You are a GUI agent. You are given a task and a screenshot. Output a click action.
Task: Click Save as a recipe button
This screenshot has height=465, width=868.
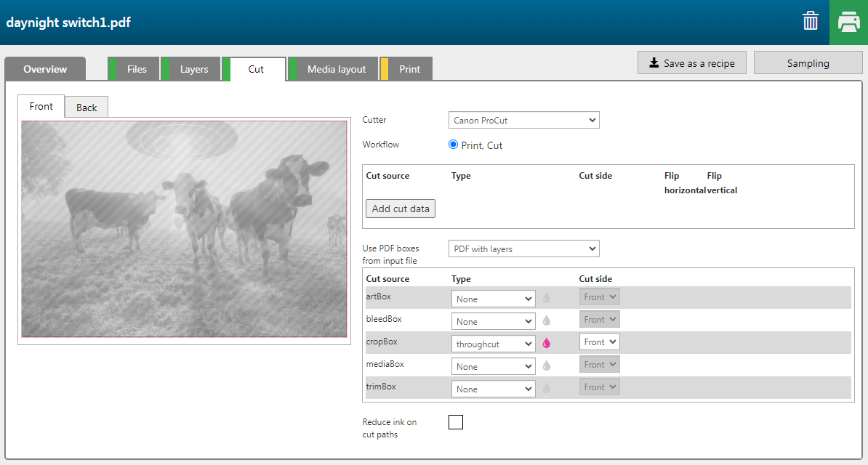tap(692, 63)
